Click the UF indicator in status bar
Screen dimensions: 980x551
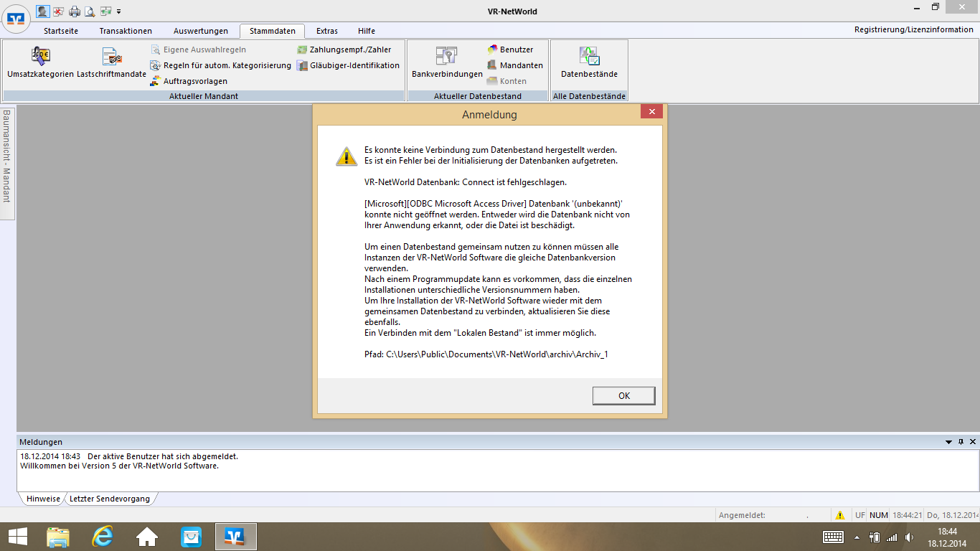[859, 515]
